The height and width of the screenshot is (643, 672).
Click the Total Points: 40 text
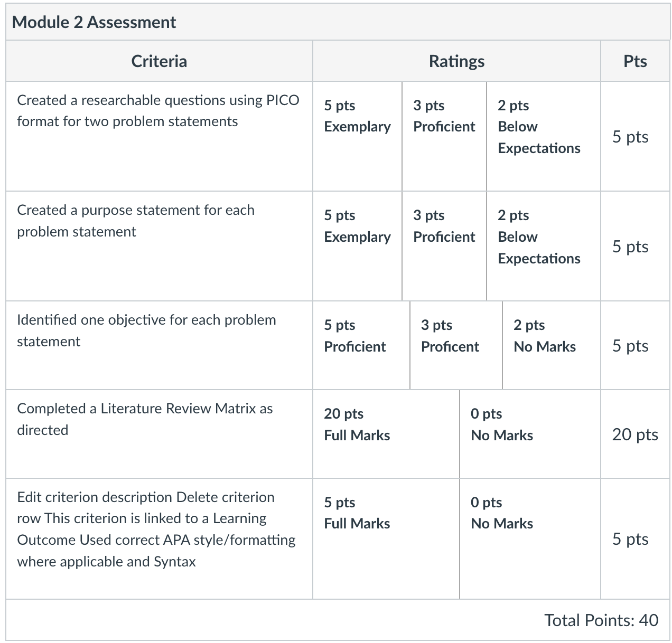pyautogui.click(x=601, y=620)
